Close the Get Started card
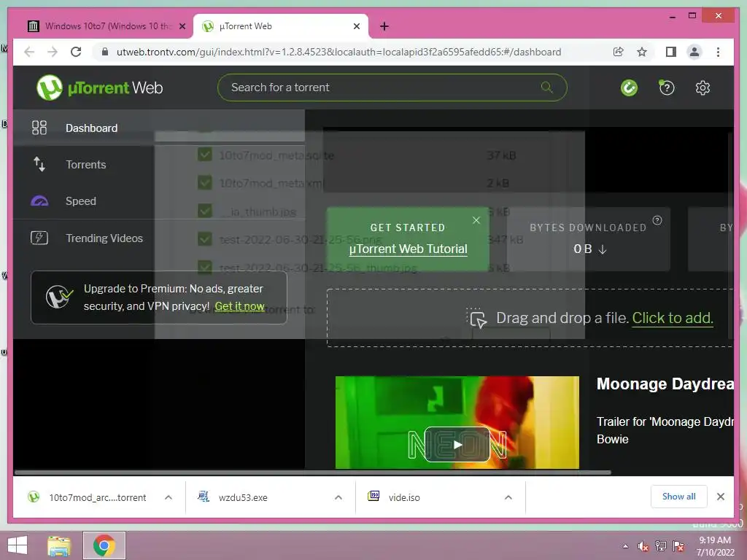 pyautogui.click(x=476, y=220)
